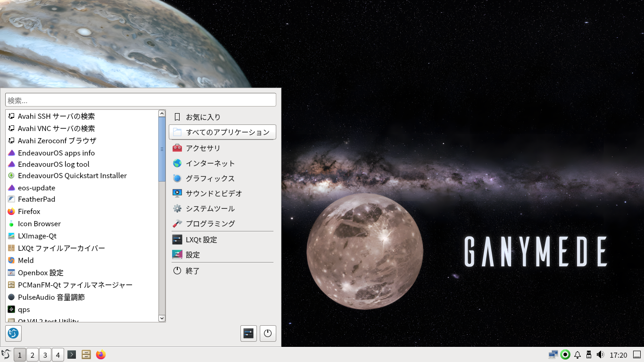644x362 pixels.
Task: Launch Avahi Zeroconf ブラウザ
Action: coord(83,141)
